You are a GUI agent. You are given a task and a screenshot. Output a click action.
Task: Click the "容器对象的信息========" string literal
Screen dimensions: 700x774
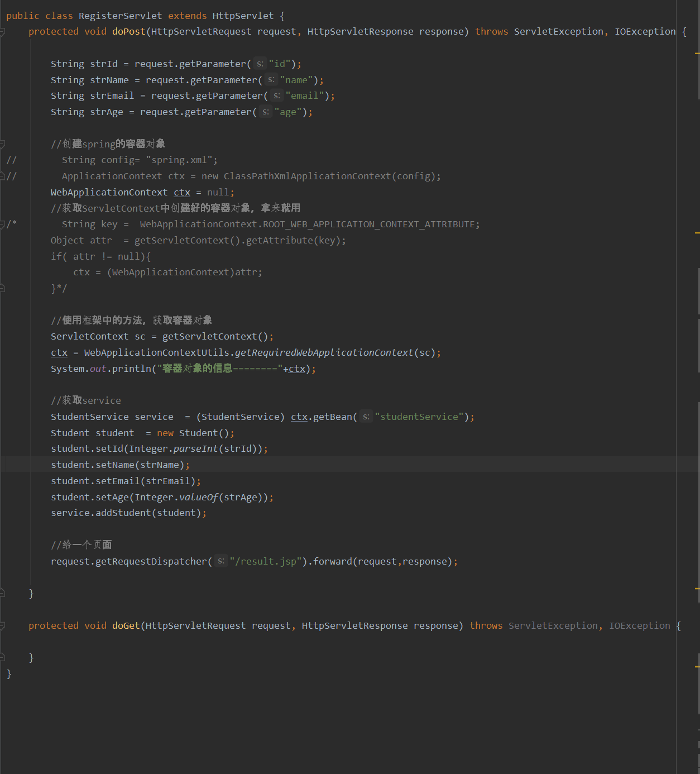(x=220, y=369)
